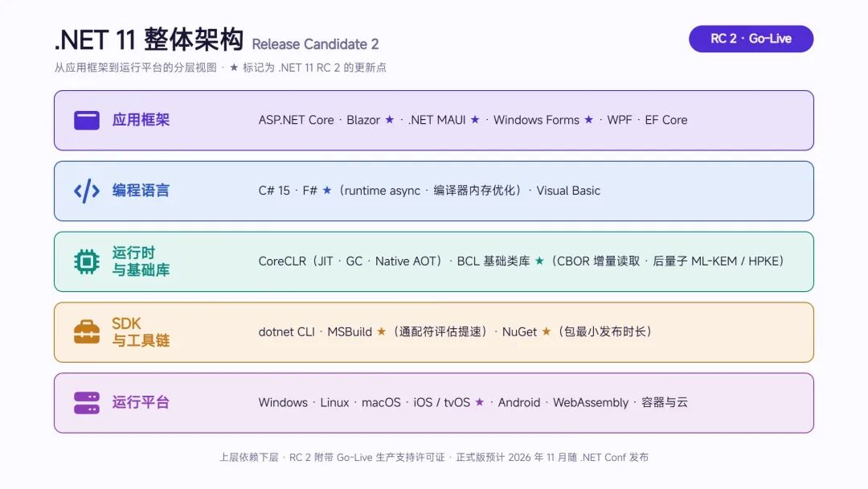The image size is (868, 489).
Task: Click the 编程语言 code brackets icon
Action: pyautogui.click(x=87, y=191)
